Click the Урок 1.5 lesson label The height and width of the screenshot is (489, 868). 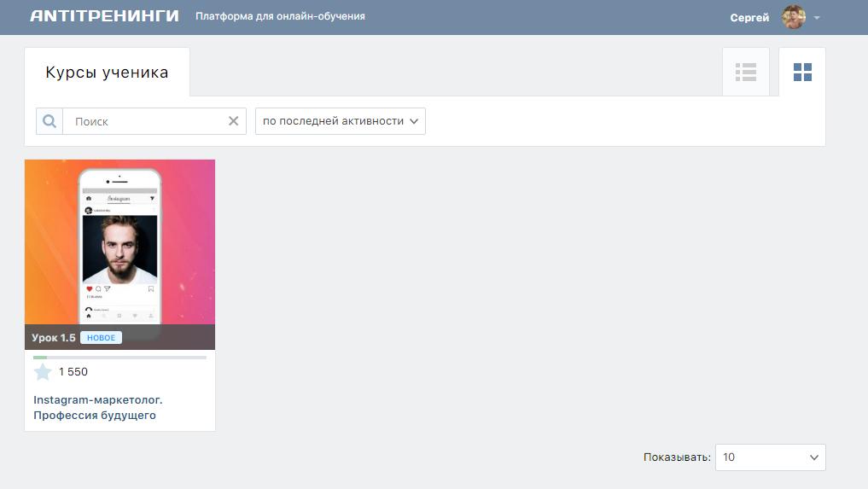(x=54, y=338)
